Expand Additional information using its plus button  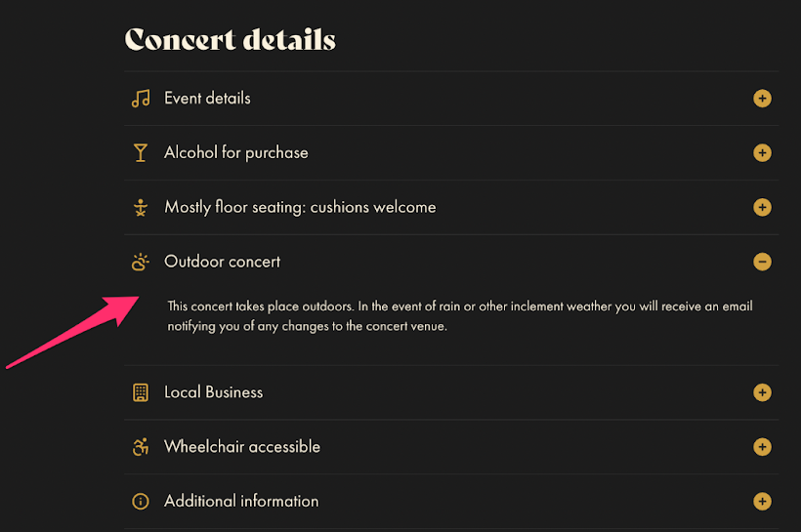tap(762, 502)
